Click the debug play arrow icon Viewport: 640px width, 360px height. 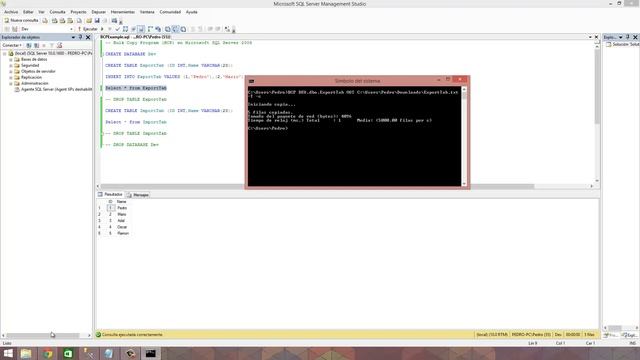102,29
